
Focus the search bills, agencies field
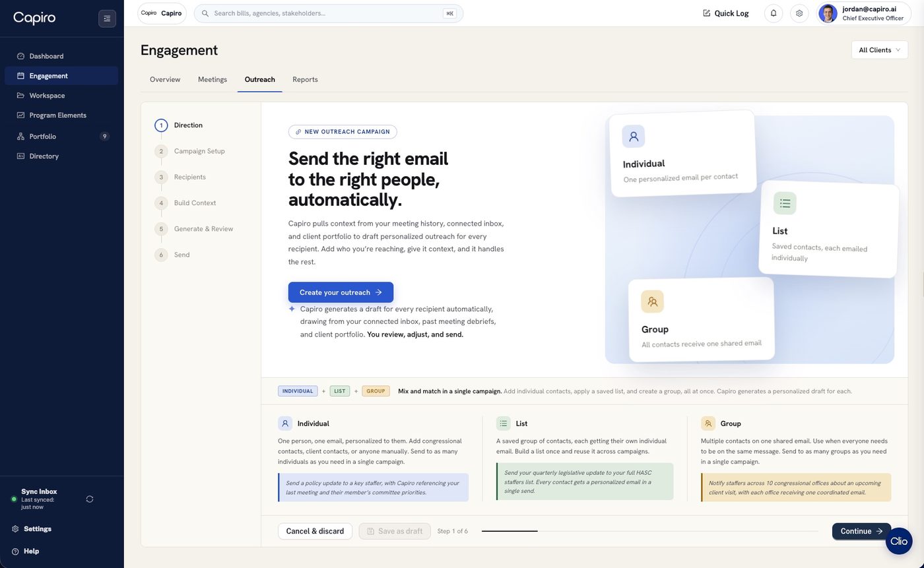pyautogui.click(x=329, y=13)
